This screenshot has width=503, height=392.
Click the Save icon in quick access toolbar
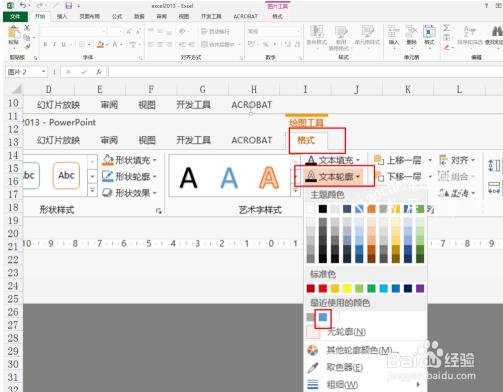[69, 5]
